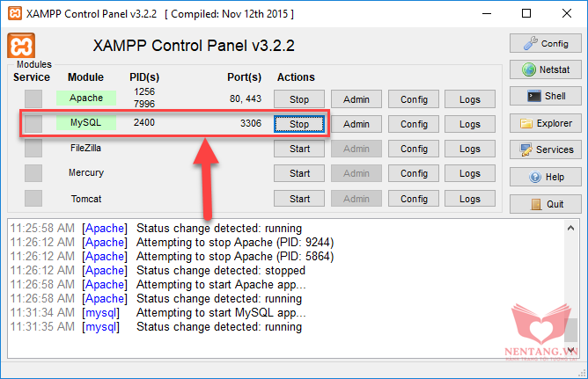Toggle the Apache service checkbox
Viewport: 588px width, 379px height.
(x=33, y=98)
